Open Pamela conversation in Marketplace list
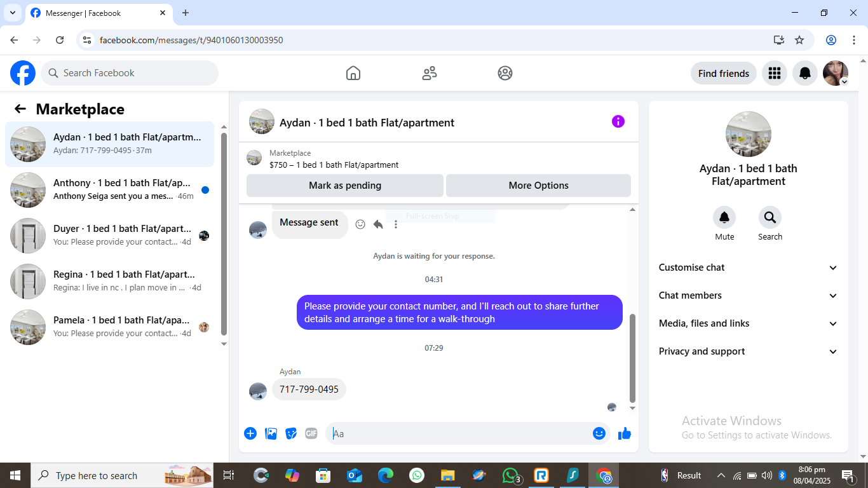The image size is (868, 488). [x=110, y=327]
